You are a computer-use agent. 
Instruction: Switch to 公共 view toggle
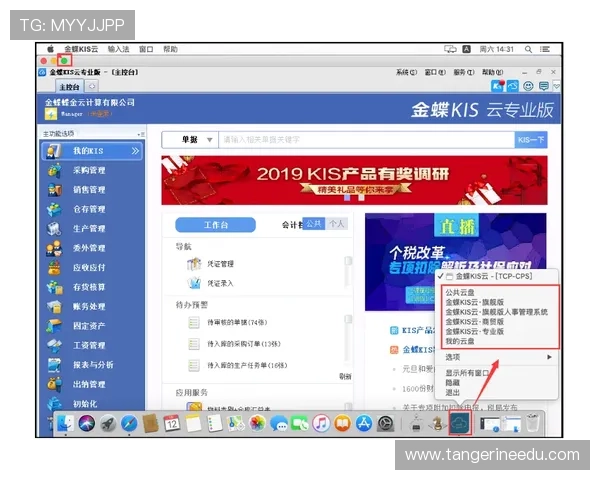(x=314, y=224)
